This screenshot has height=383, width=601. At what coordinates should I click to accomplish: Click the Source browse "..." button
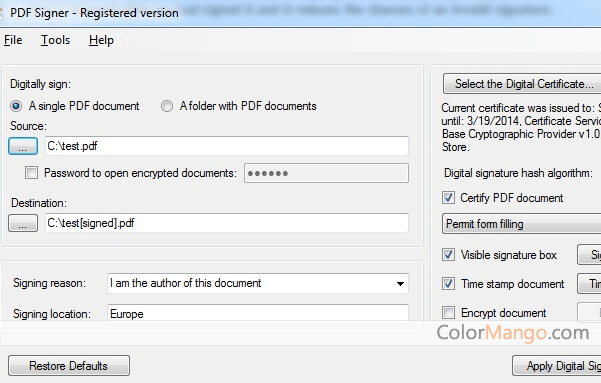tap(23, 146)
